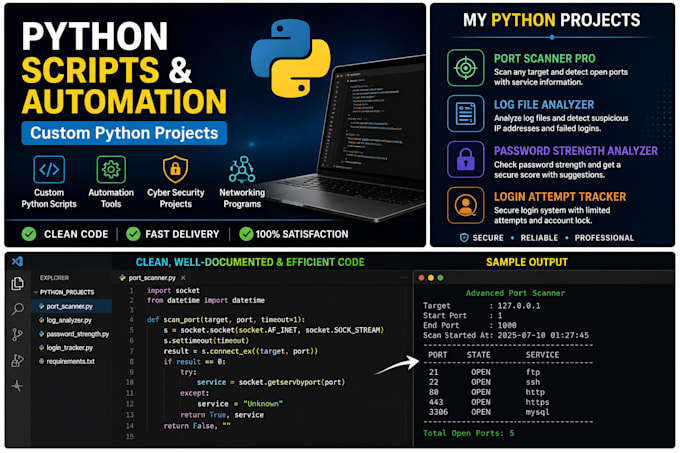This screenshot has width=680, height=453.
Task: Click the laptop image in the banner
Action: click(347, 139)
